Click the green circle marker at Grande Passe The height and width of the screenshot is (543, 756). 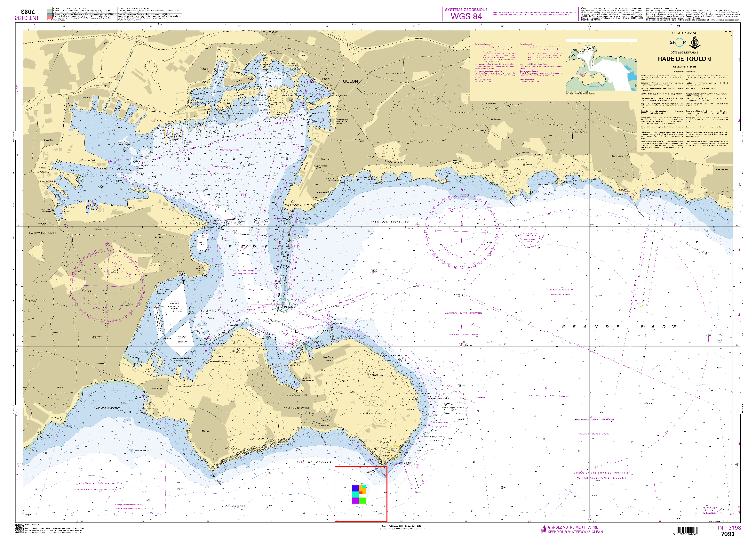[x=283, y=305]
